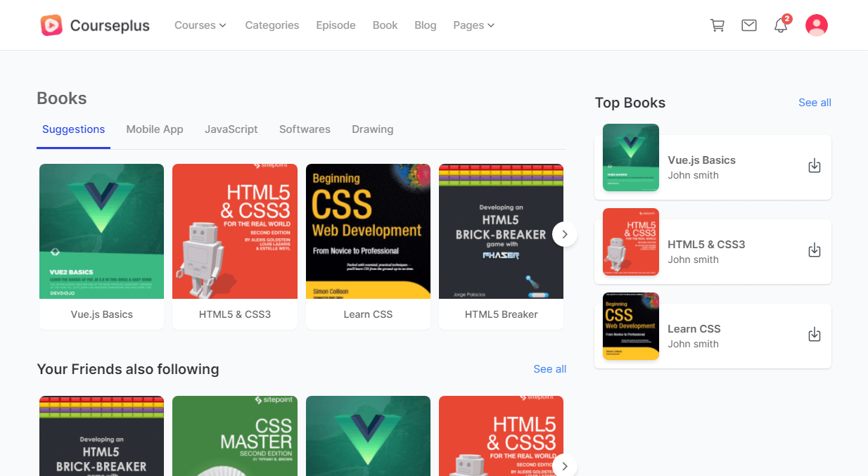Open the messages envelope icon

tap(749, 25)
